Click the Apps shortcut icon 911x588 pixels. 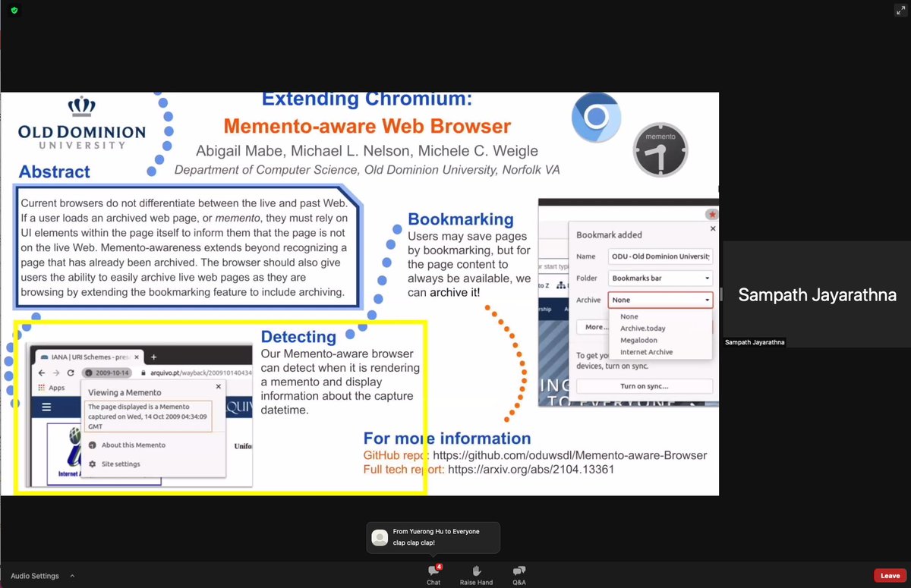click(51, 388)
